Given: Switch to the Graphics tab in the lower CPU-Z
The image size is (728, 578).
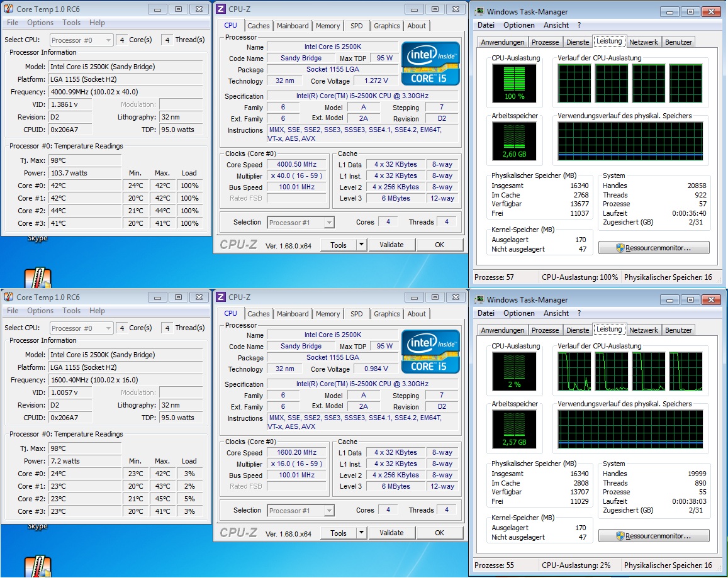Looking at the screenshot, I should [x=387, y=313].
